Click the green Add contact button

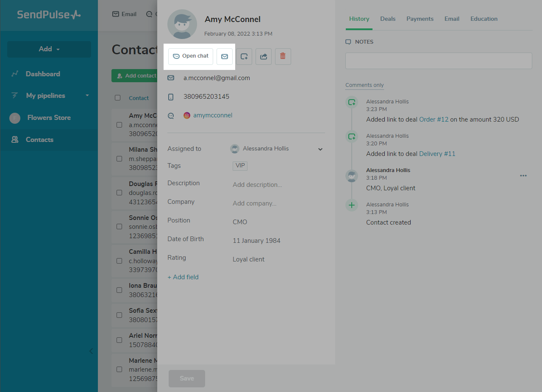[x=134, y=76]
